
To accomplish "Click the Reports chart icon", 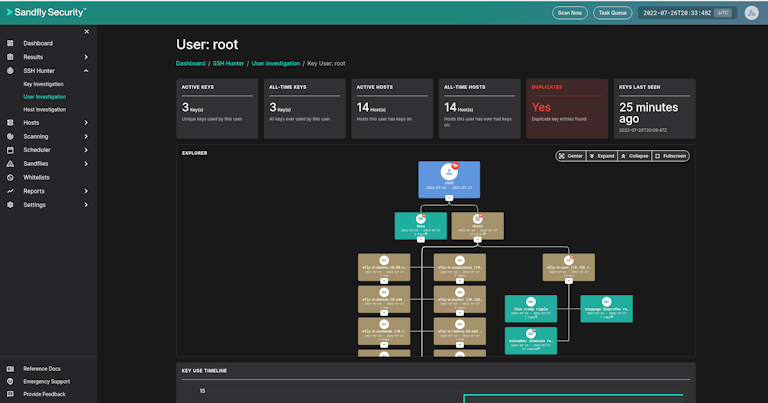I will [x=10, y=191].
